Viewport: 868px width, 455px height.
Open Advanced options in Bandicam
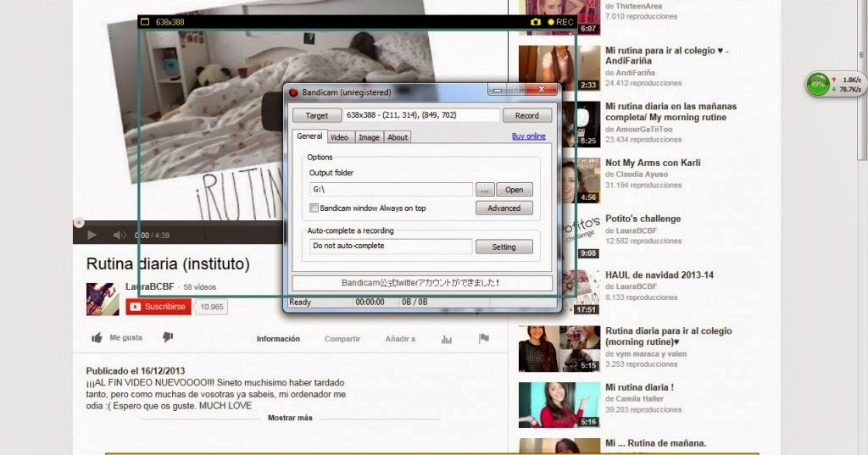[504, 208]
